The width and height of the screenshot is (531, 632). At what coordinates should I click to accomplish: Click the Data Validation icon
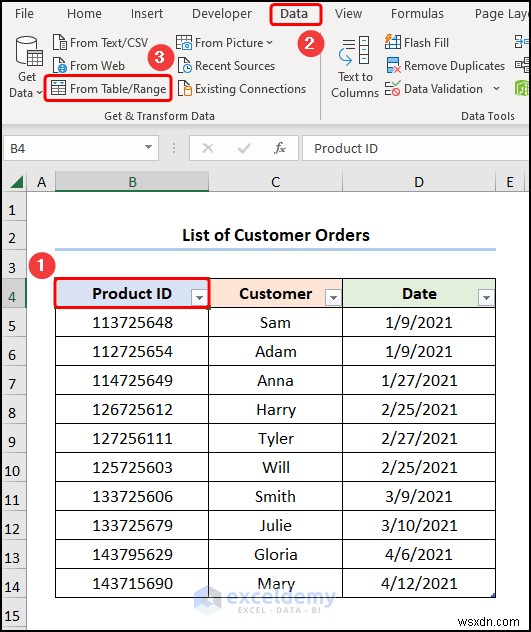(393, 89)
